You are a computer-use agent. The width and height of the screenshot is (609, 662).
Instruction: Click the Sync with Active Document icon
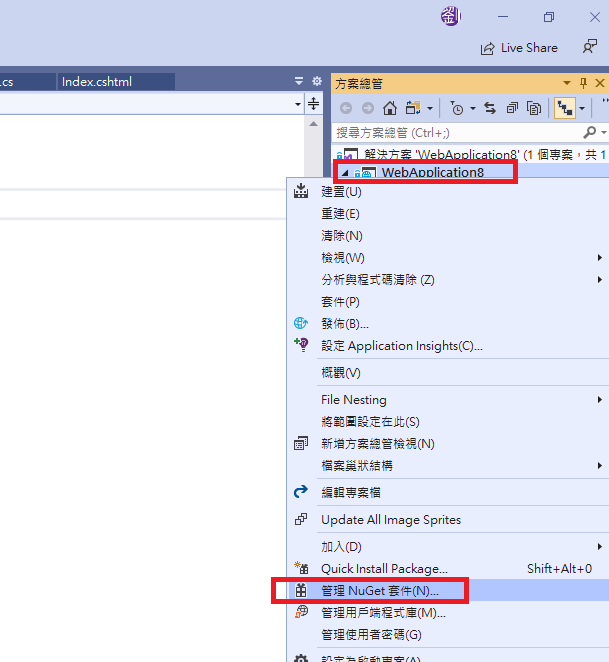click(490, 109)
